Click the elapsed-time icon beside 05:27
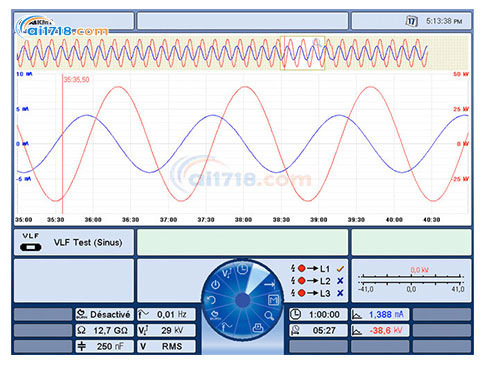The image size is (485, 365). (x=296, y=330)
